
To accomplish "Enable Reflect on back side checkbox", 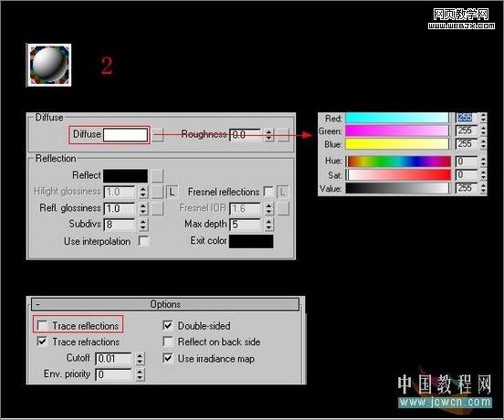I will coord(168,341).
